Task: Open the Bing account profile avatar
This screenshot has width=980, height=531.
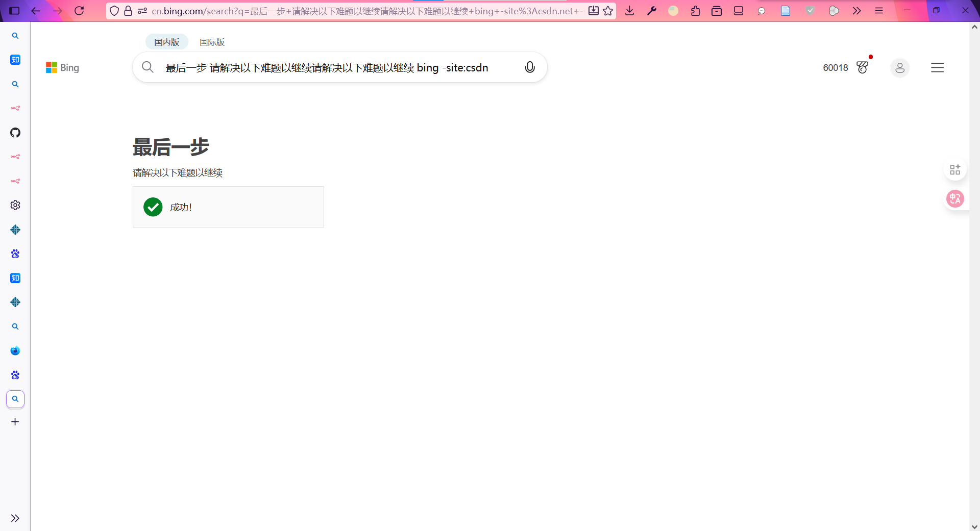Action: tap(900, 67)
